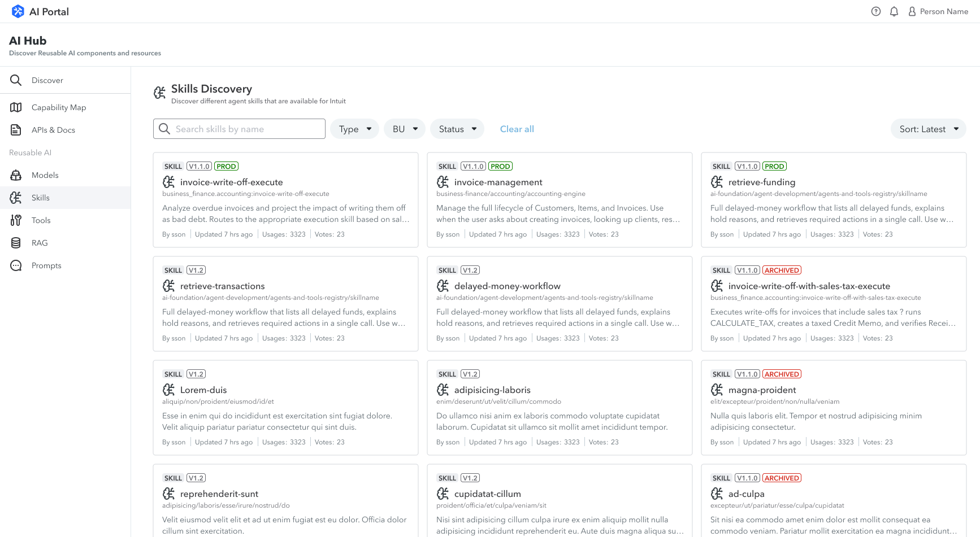Open the ad-culpa skill title
This screenshot has width=980, height=537.
(x=747, y=494)
